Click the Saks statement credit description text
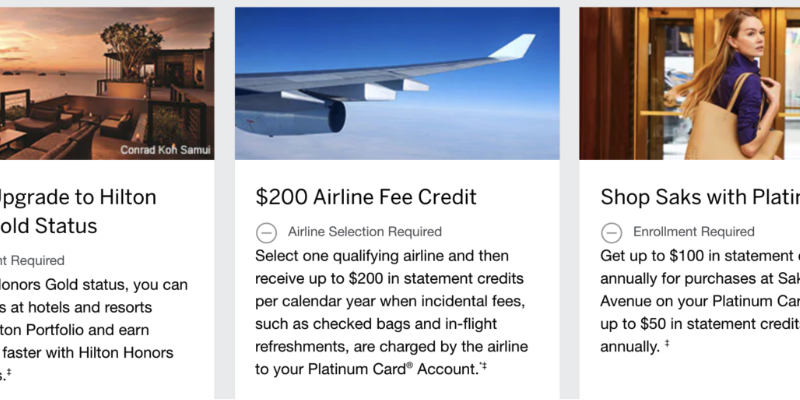Screen dimensions: 800x400 (700, 301)
